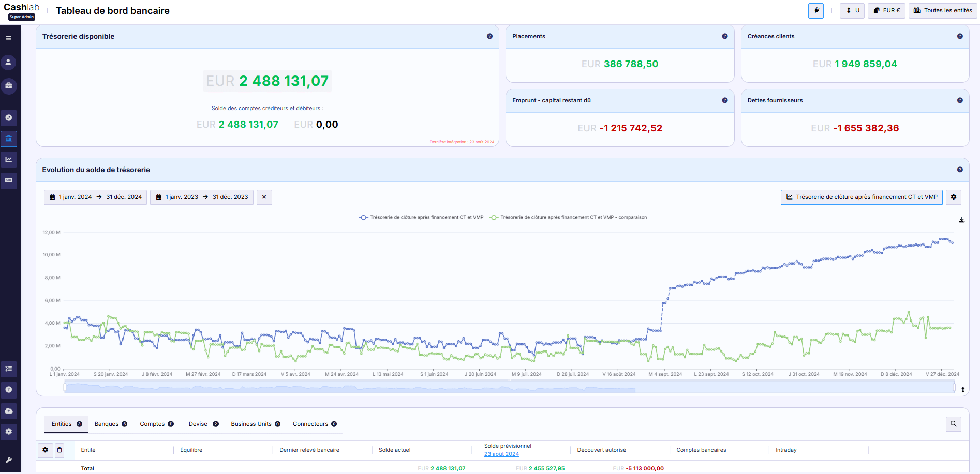Screen dimensions: 980x474
Task: Open the user profile sidebar icon
Action: (x=8, y=62)
